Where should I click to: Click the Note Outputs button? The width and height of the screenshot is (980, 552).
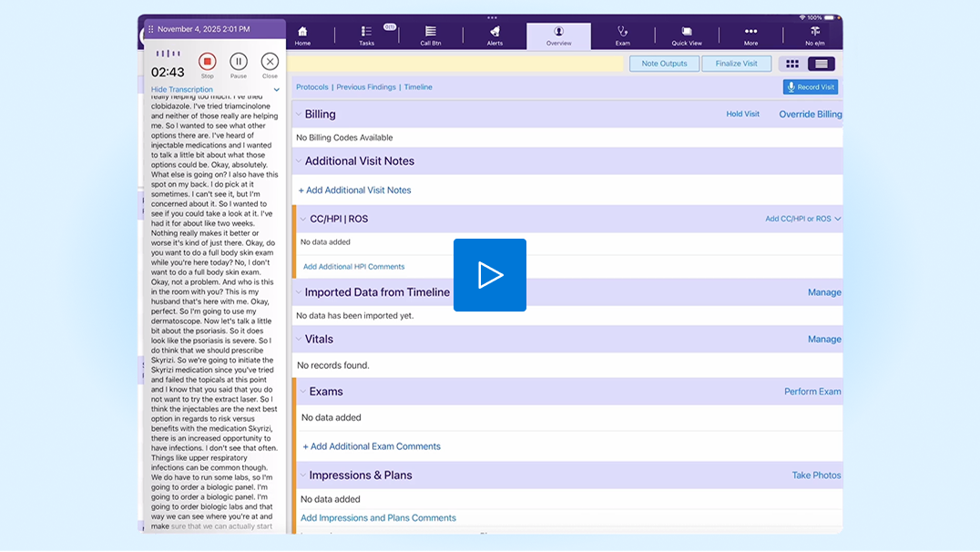coord(664,64)
